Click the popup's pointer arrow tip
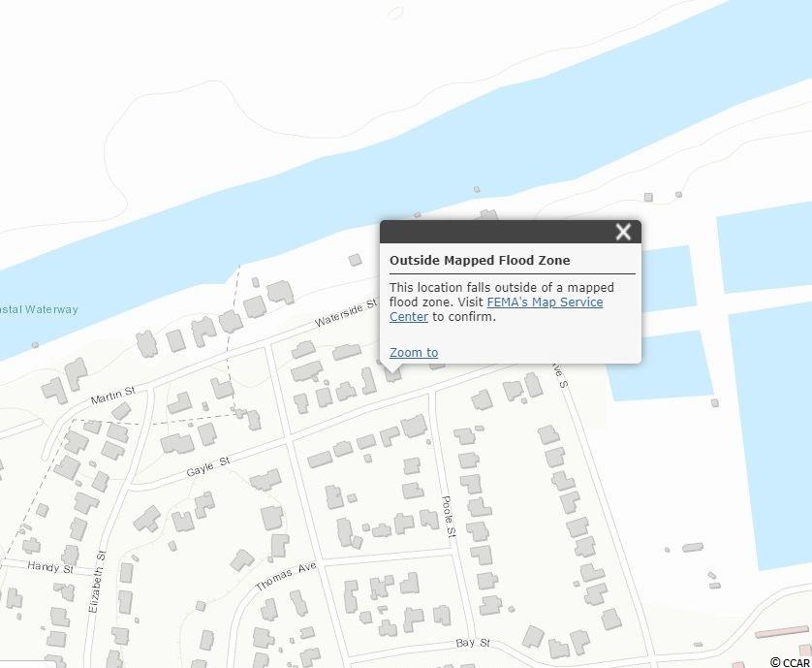Image resolution: width=812 pixels, height=668 pixels. pos(390,372)
